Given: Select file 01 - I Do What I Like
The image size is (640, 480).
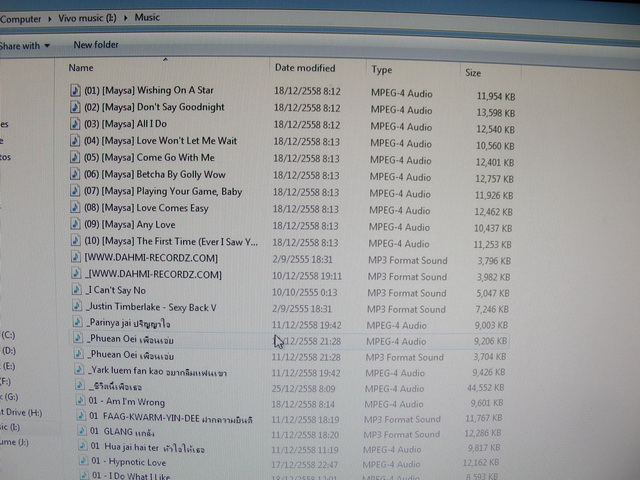Looking at the screenshot, I should click(x=131, y=476).
